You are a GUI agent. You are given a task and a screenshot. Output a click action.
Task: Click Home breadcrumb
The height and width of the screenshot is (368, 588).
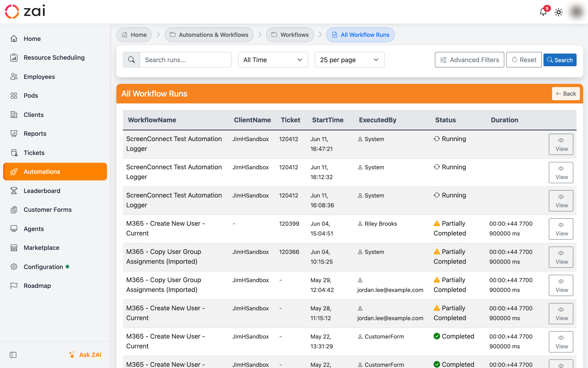(x=134, y=35)
